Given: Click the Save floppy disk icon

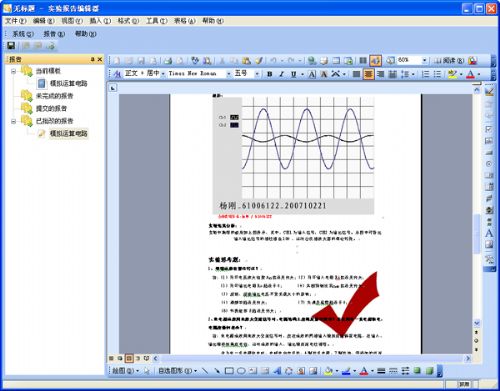Looking at the screenshot, I should point(11,46).
